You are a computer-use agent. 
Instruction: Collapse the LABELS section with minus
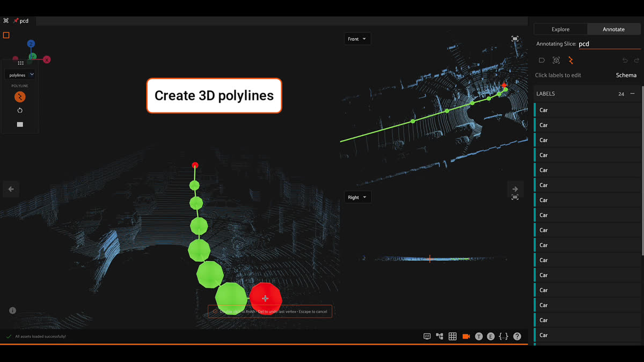[x=632, y=94]
